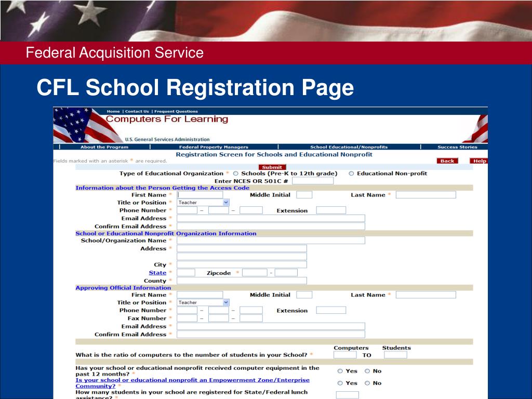Click the second Address line field
This screenshot has width=532, height=399.
[242, 257]
